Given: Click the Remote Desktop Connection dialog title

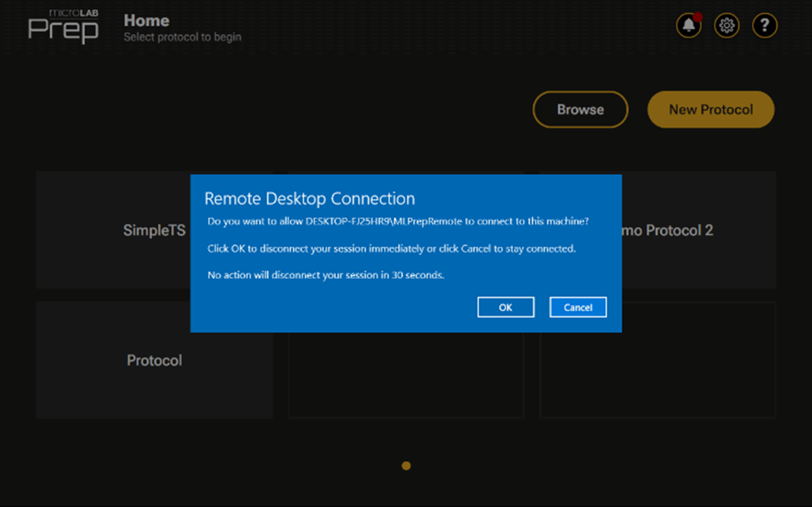Looking at the screenshot, I should click(x=310, y=199).
